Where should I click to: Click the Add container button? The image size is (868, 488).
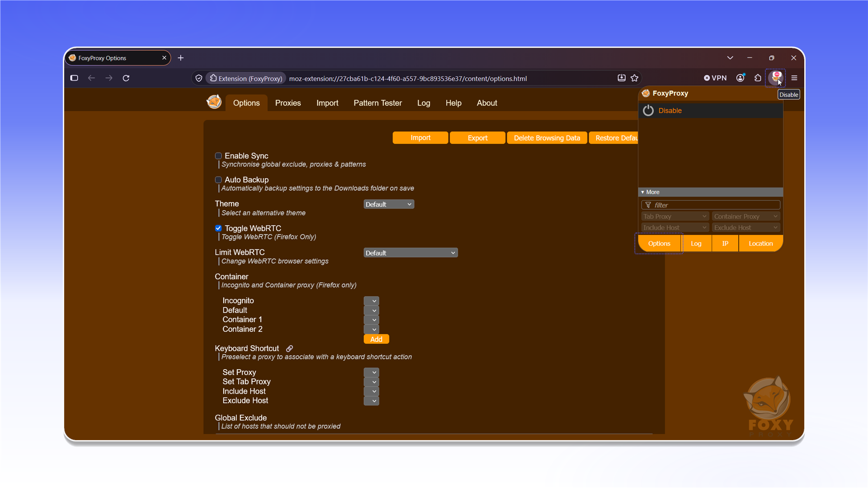pos(376,339)
